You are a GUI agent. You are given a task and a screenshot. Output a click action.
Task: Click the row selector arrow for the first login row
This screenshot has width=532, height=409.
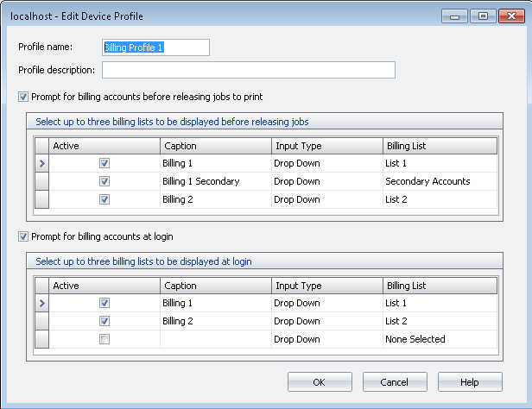(41, 303)
